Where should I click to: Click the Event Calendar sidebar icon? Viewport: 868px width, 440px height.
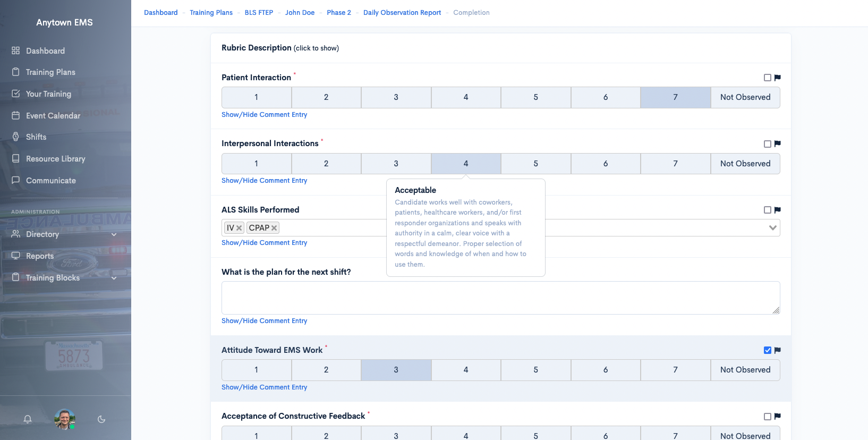[x=16, y=115]
